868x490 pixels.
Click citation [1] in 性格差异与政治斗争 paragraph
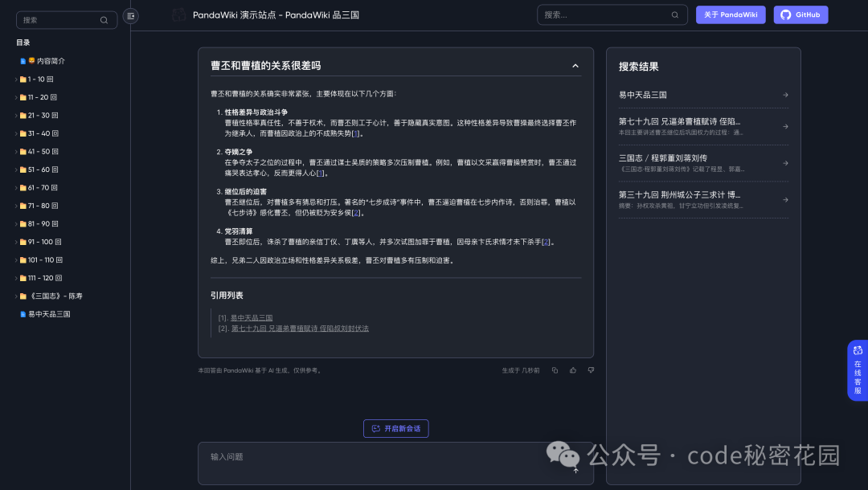pyautogui.click(x=355, y=133)
